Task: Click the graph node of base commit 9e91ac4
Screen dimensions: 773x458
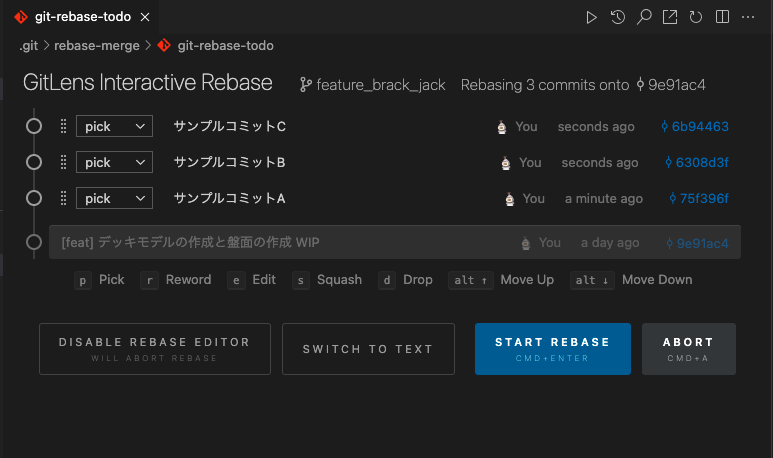Action: [34, 242]
